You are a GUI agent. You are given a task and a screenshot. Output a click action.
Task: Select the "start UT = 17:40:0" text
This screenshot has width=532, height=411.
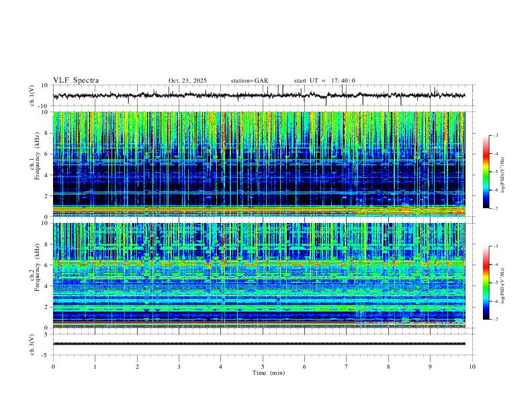[324, 81]
